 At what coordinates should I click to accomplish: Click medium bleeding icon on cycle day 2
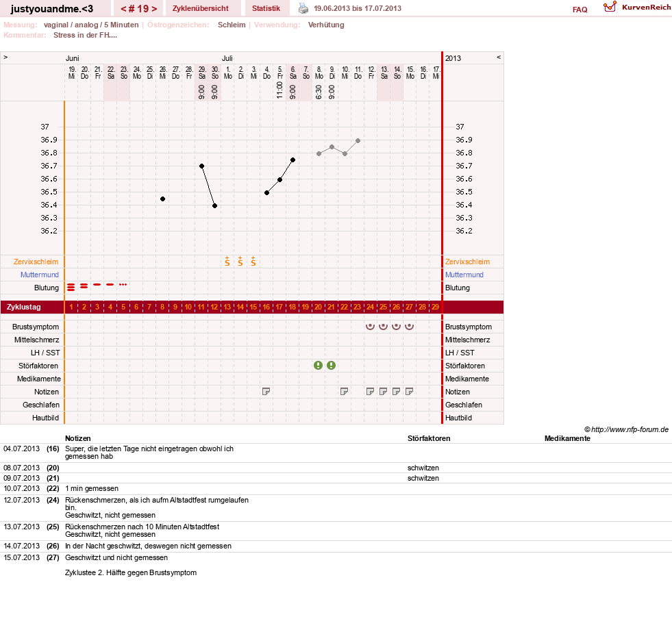[x=84, y=286]
